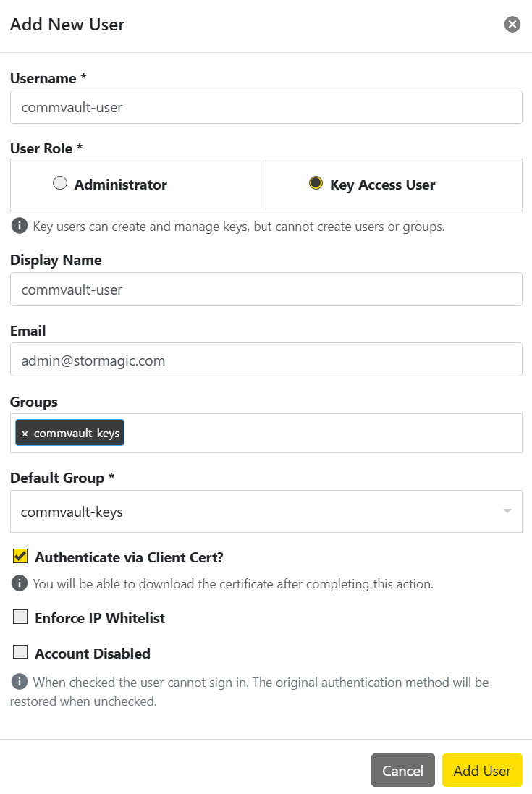The width and height of the screenshot is (532, 794).
Task: Click the Authenticate via Client Cert label
Action: pos(129,557)
